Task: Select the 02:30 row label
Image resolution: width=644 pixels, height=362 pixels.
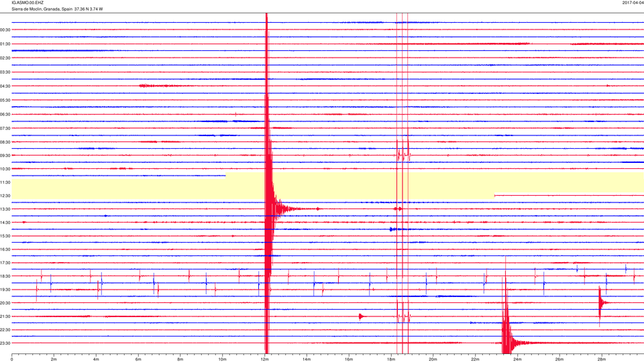Action: pyautogui.click(x=5, y=58)
